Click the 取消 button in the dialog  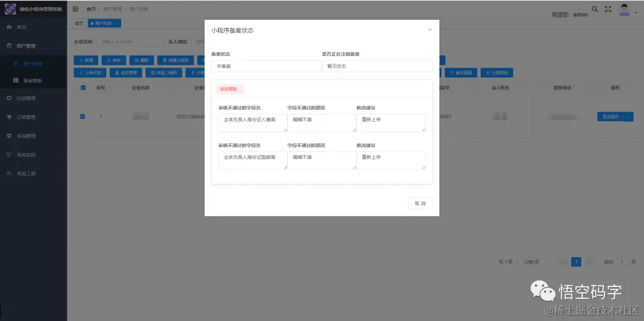[420, 203]
